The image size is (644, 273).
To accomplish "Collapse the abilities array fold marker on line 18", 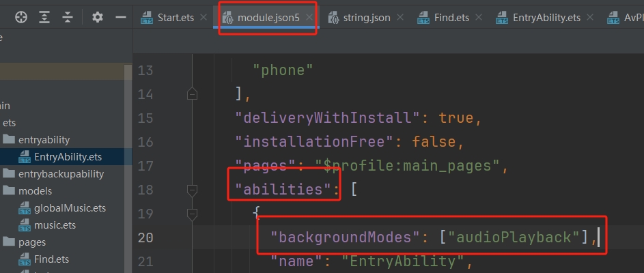I will pos(192,190).
